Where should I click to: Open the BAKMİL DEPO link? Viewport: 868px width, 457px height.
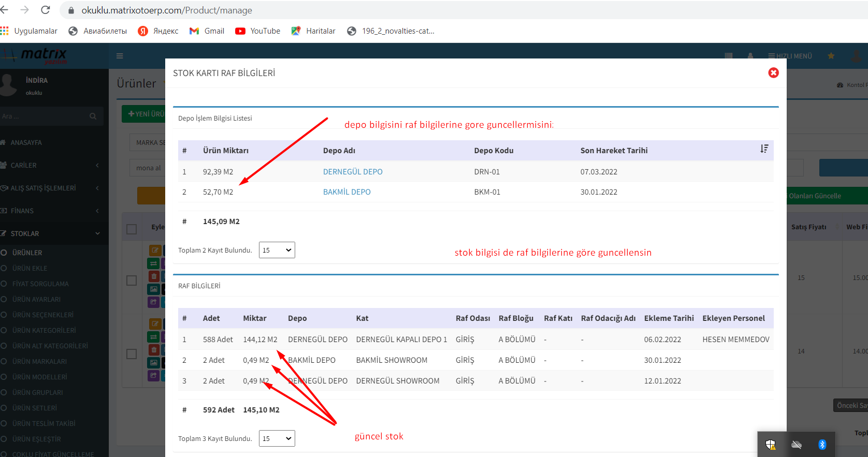[346, 192]
